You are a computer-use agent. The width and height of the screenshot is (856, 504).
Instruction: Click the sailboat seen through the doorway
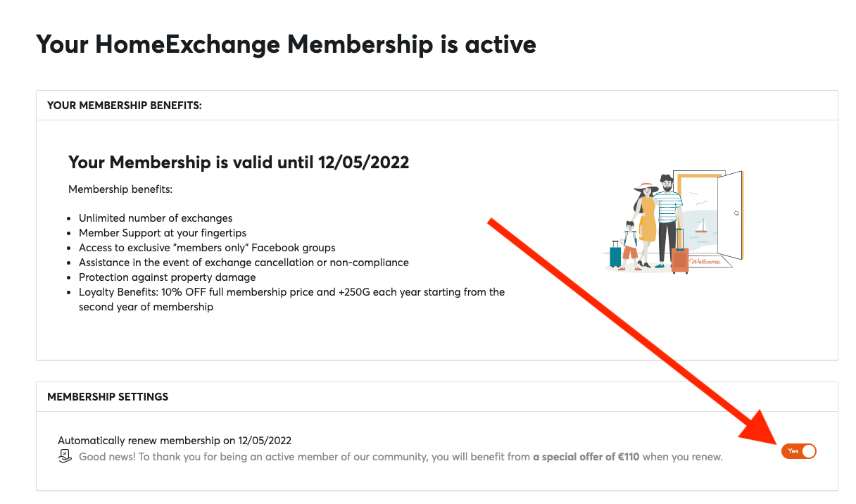[700, 226]
